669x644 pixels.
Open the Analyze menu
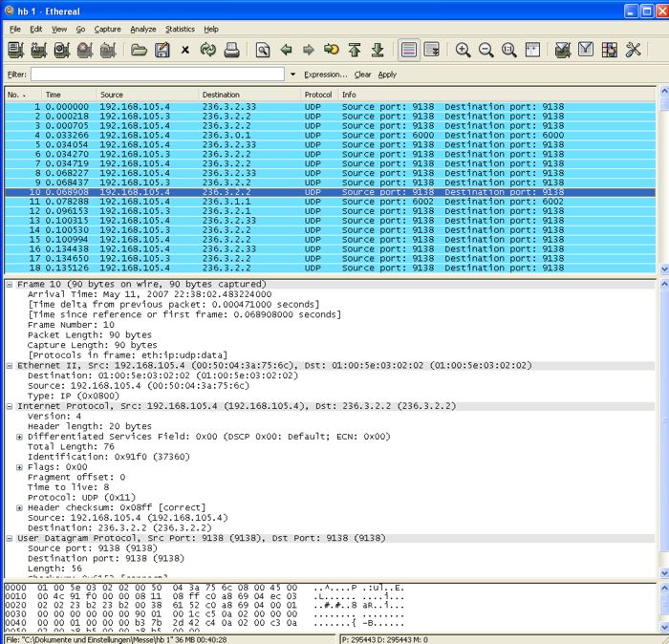pos(142,30)
